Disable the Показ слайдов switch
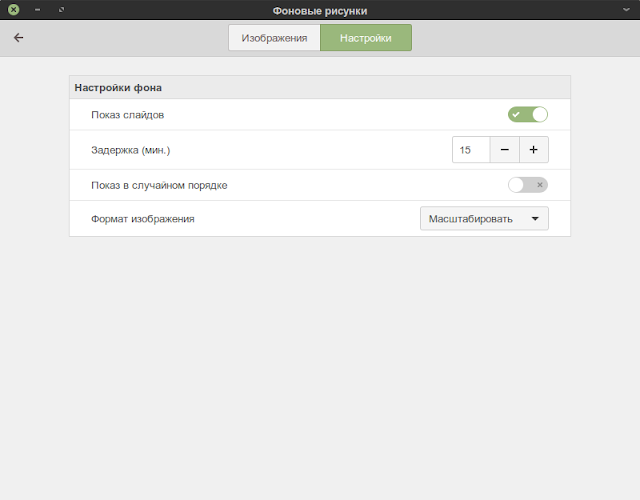This screenshot has width=640, height=500. [528, 115]
